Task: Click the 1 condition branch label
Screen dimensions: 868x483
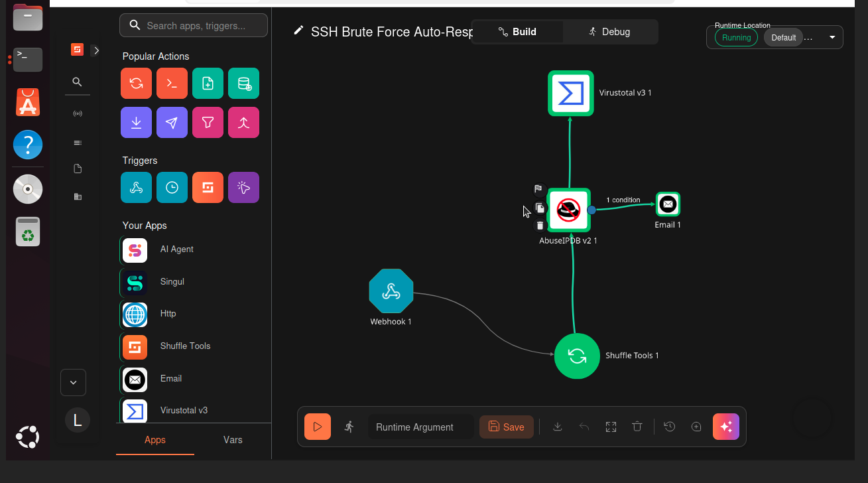Action: (623, 200)
